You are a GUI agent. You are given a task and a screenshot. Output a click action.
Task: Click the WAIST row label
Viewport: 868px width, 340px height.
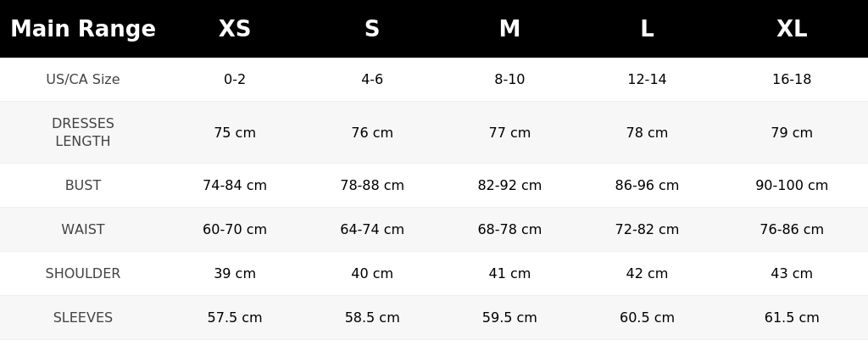coord(83,229)
